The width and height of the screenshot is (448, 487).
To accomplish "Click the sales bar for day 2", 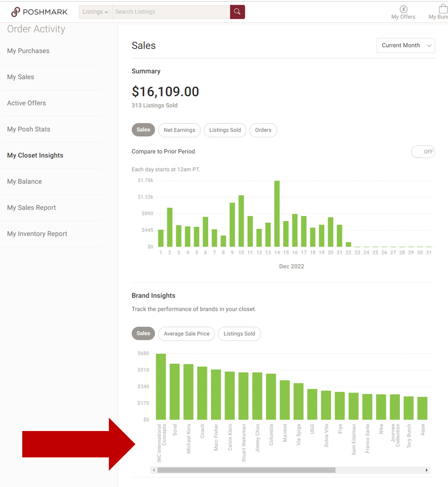I will [x=170, y=227].
